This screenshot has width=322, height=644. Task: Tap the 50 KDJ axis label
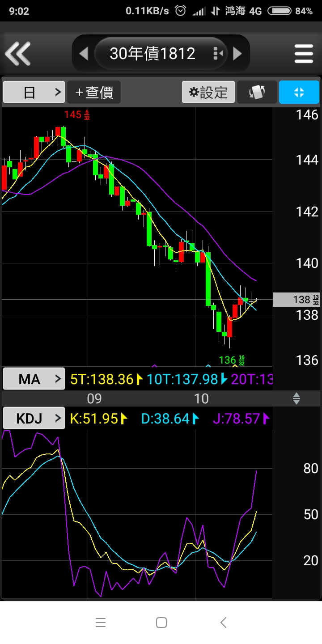click(x=311, y=514)
